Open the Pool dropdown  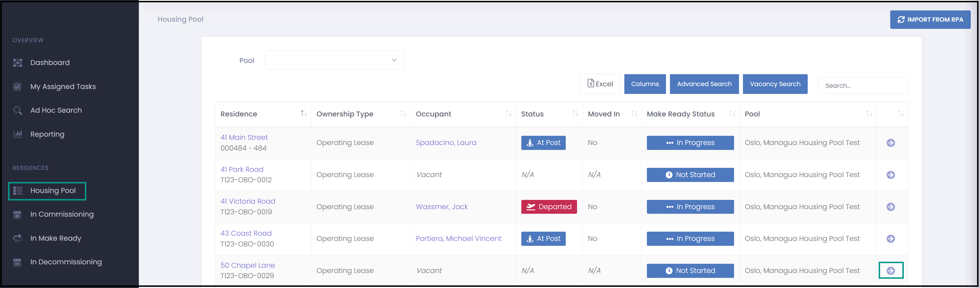[334, 60]
